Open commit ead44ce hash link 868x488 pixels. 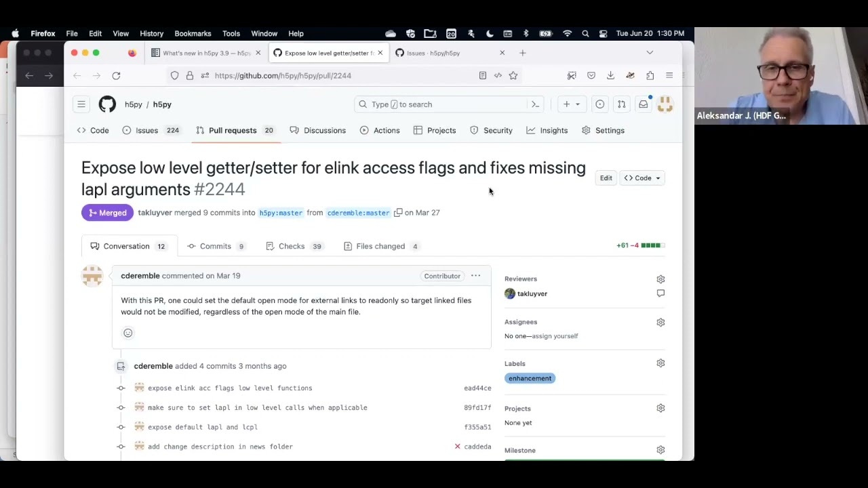[x=477, y=388]
